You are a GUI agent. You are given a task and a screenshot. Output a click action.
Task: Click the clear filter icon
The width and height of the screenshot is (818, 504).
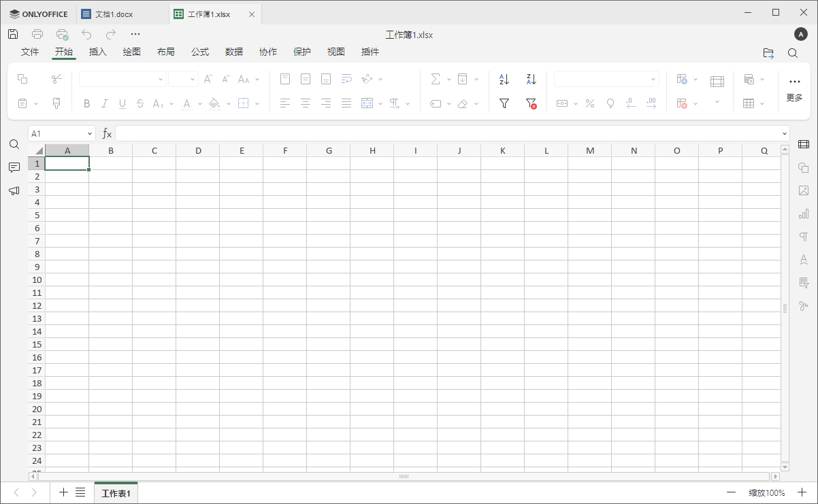point(531,103)
